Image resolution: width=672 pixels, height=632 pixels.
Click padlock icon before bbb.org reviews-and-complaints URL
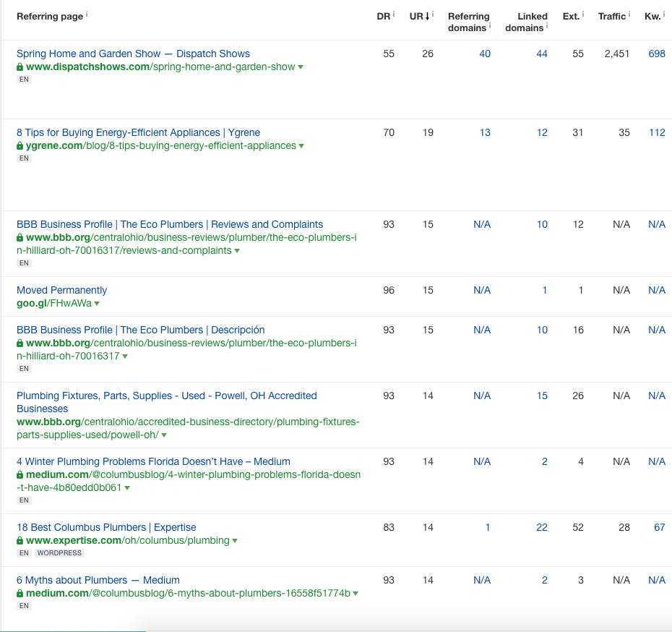click(20, 237)
